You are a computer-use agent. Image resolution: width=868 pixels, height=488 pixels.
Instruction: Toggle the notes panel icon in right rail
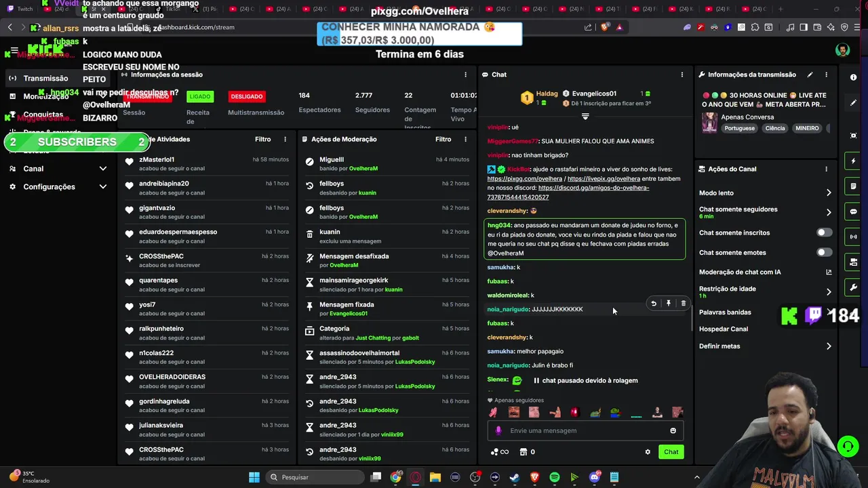point(853,186)
